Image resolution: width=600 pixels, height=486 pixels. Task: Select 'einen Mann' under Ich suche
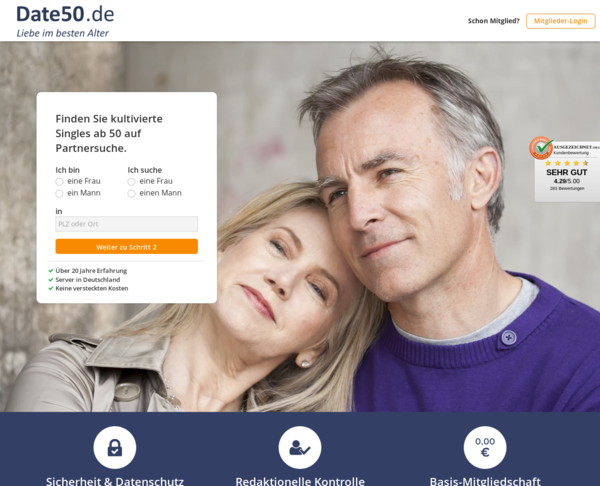click(131, 193)
